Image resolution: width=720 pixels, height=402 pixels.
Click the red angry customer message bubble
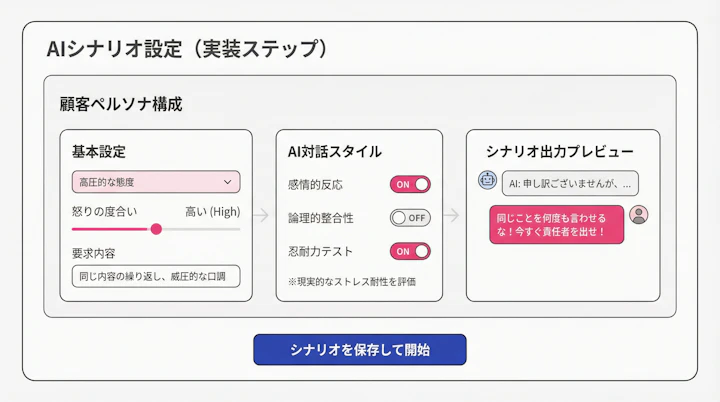557,224
